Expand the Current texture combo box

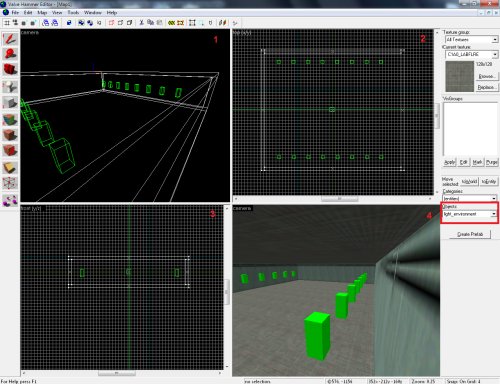tap(471, 54)
